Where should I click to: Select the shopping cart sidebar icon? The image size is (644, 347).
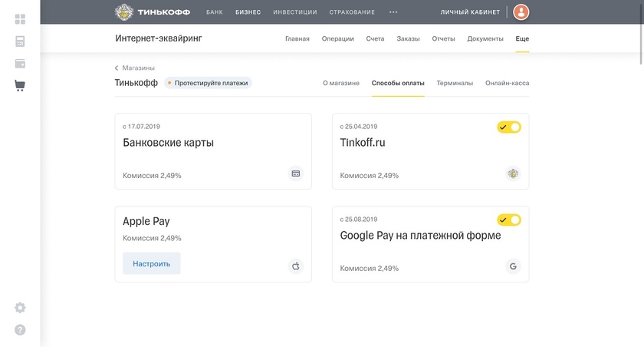[20, 86]
